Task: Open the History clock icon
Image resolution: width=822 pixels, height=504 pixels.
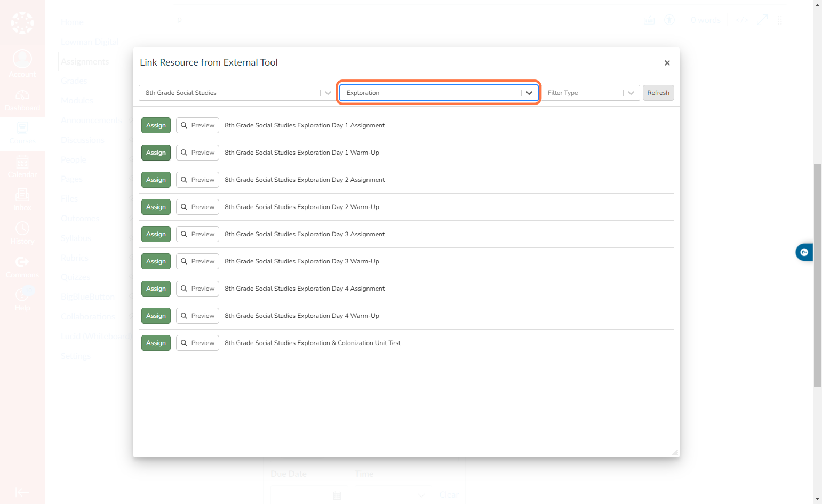Action: (x=22, y=228)
